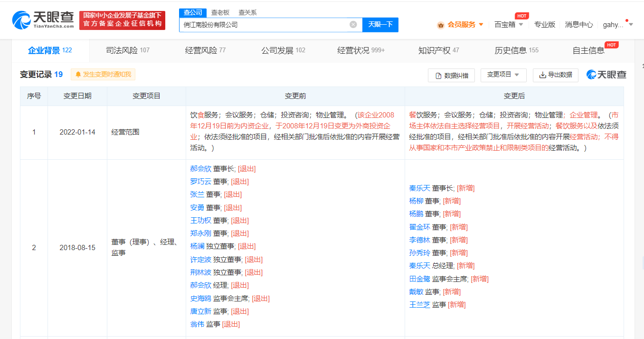This screenshot has width=644, height=339.
Task: Click the 郝会欣 经理 name link
Action: (x=200, y=285)
